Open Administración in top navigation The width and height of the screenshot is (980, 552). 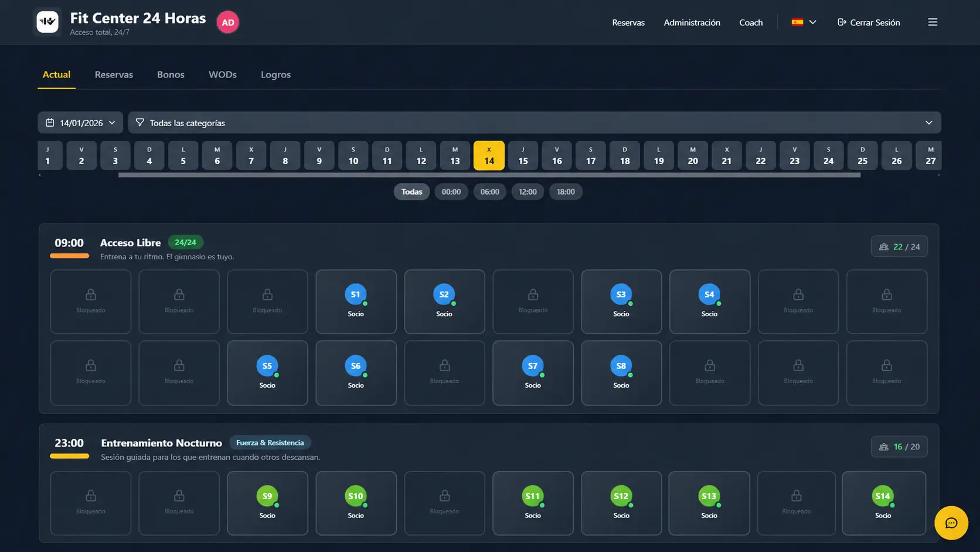692,22
